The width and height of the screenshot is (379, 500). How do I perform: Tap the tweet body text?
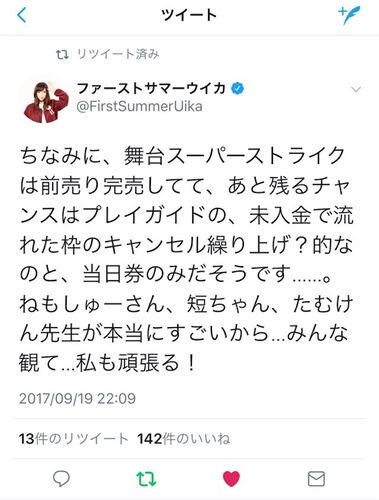pyautogui.click(x=186, y=259)
